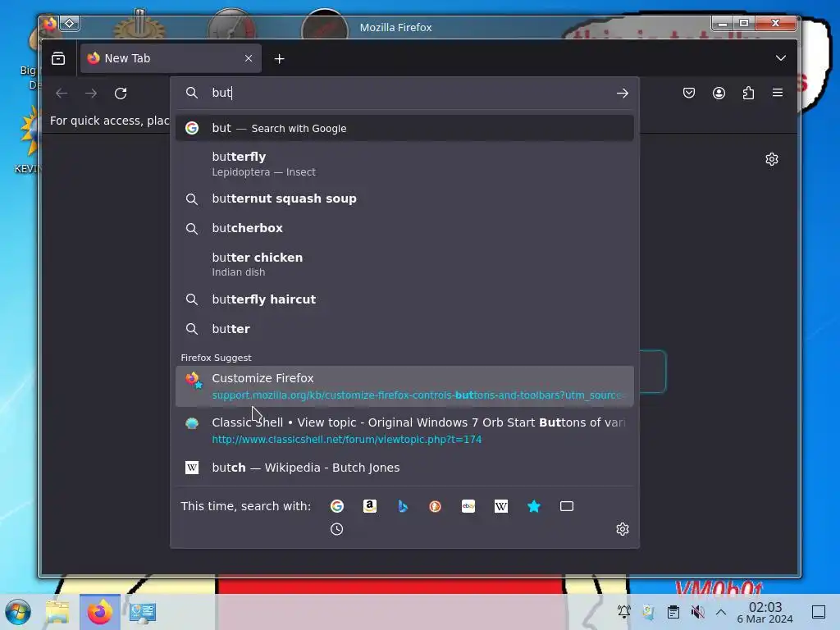Open the clipboard tray icon
840x630 pixels.
[673, 611]
